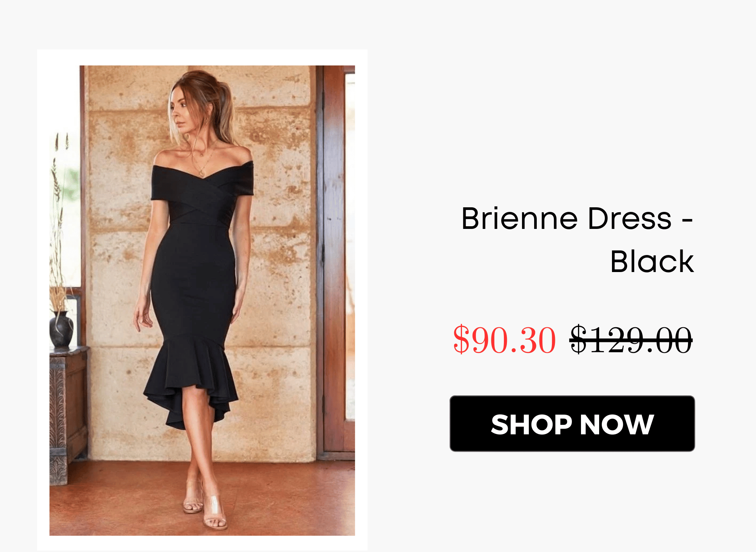Click the Brienne Dress product photo
This screenshot has height=552, width=756.
[202, 300]
